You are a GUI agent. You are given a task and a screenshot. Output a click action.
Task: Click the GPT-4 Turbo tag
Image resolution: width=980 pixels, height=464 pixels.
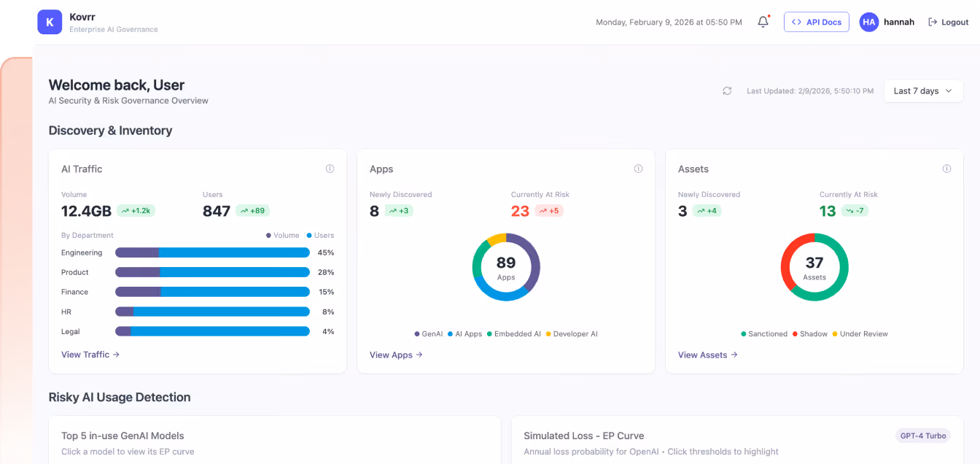[x=923, y=436]
